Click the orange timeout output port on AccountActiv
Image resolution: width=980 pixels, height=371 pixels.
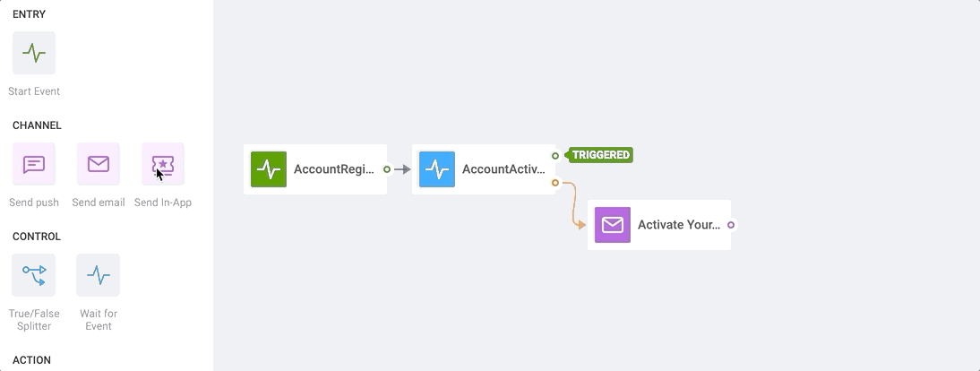pos(555,183)
